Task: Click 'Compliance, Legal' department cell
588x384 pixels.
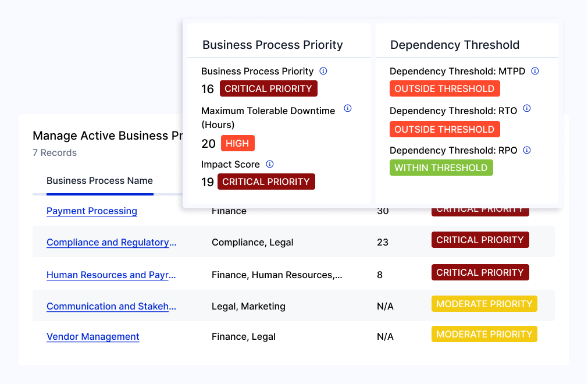Action: (x=252, y=242)
